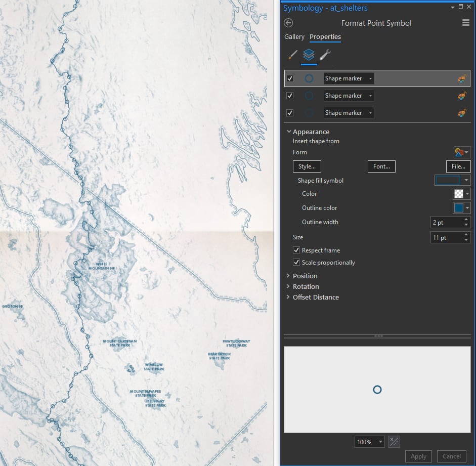Select the Layers tab icon
Screen dimensions: 476x466
(309, 55)
